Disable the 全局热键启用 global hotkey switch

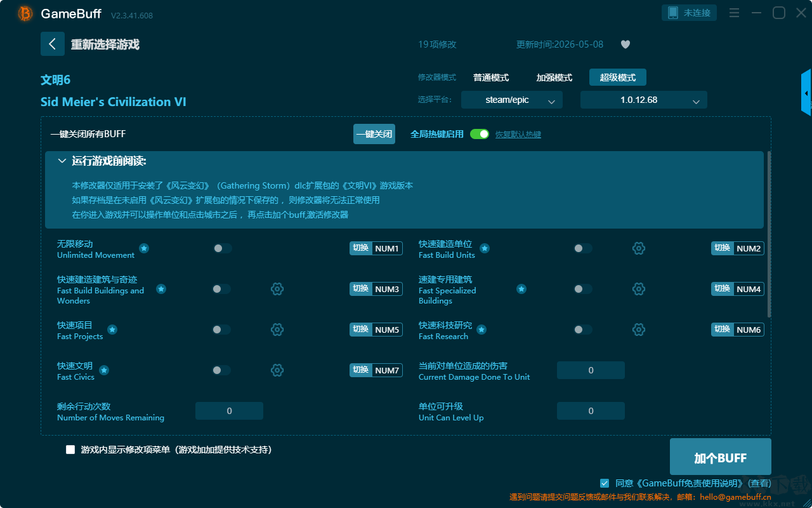point(480,134)
